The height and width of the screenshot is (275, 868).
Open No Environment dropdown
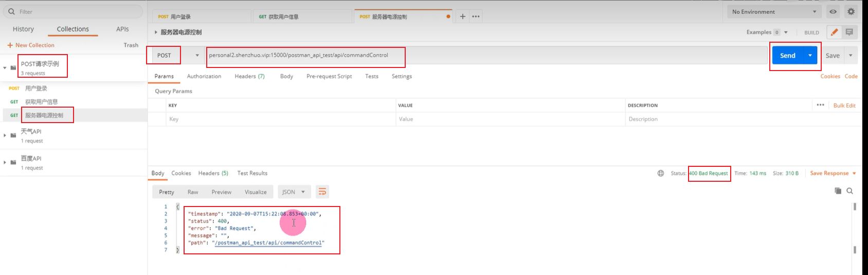coord(773,12)
